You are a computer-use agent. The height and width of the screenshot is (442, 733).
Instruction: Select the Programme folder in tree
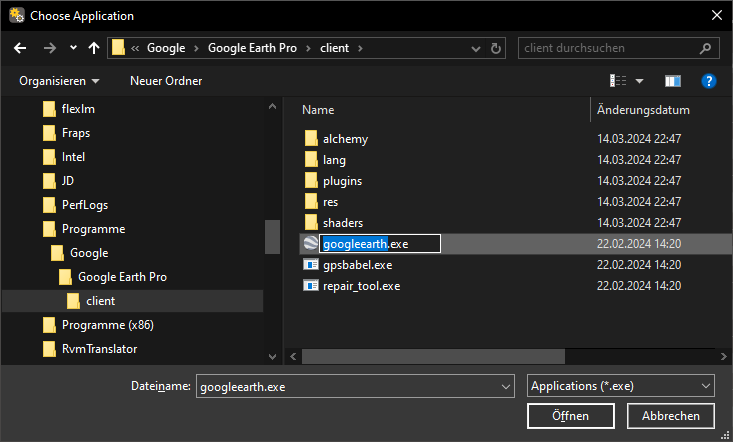(x=93, y=229)
